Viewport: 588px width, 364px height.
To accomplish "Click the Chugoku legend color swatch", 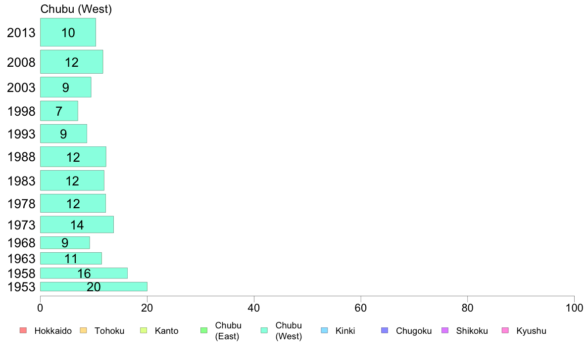I will point(385,330).
